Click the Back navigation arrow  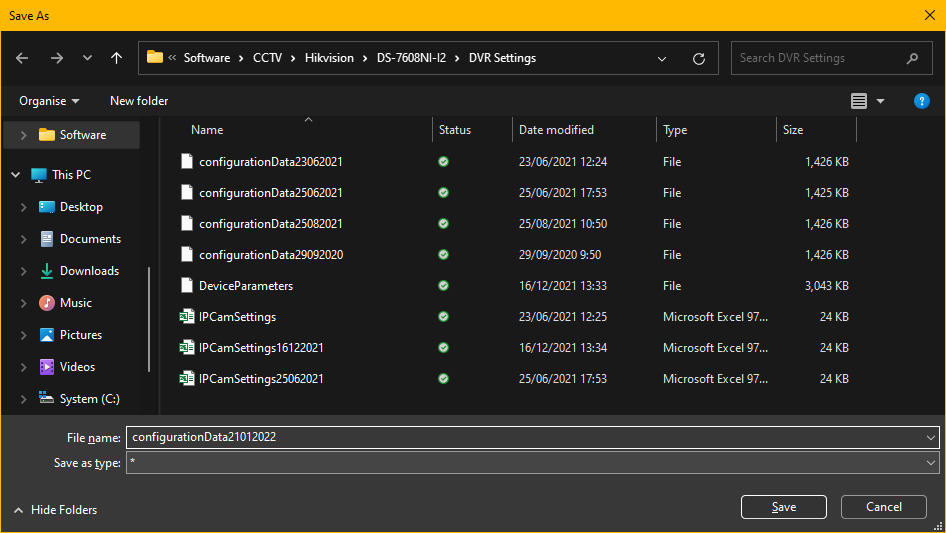click(23, 58)
